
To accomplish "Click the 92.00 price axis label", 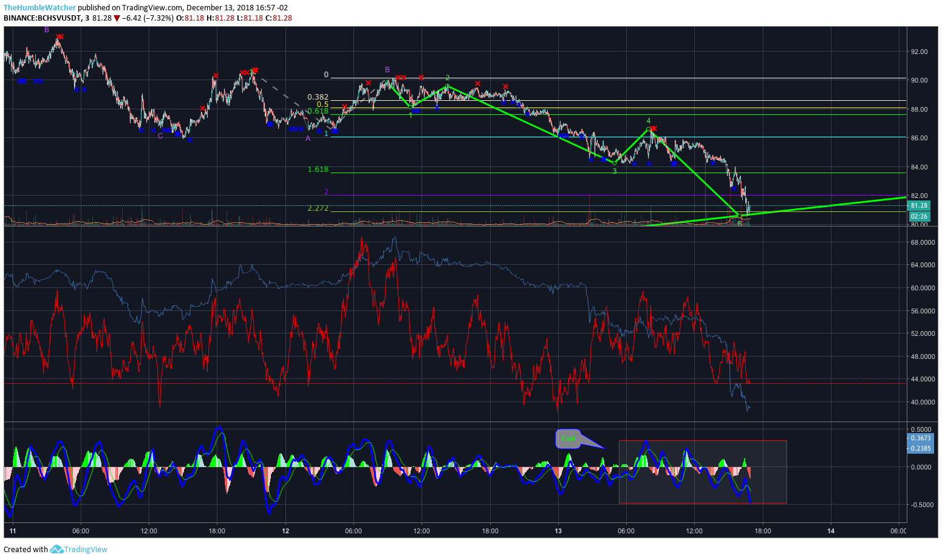I will tap(919, 52).
